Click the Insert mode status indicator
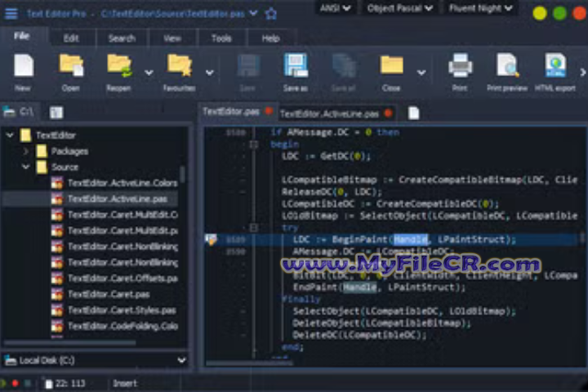588x392 pixels. point(125,383)
